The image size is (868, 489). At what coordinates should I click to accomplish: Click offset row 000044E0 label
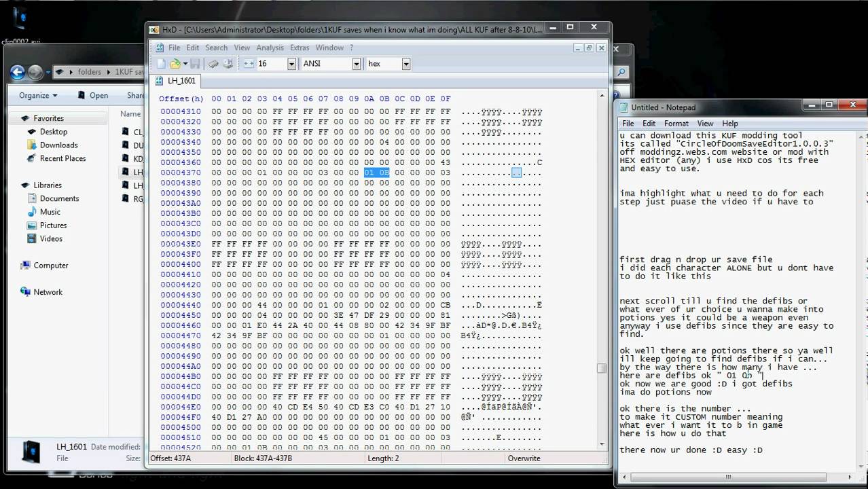(181, 407)
